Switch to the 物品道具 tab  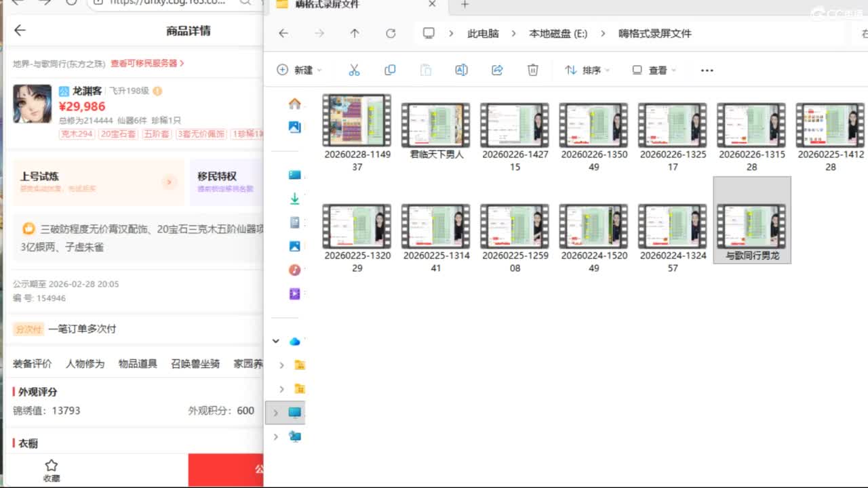tap(138, 364)
